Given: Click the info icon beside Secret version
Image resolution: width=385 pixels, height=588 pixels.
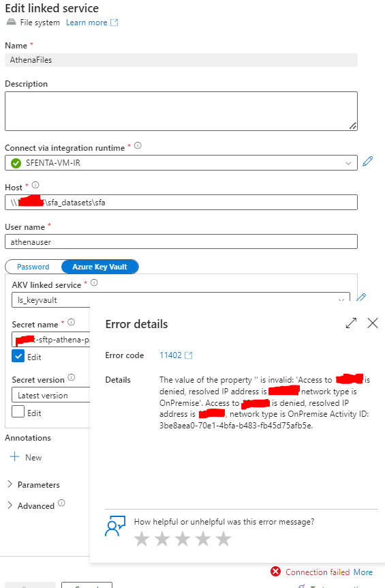Looking at the screenshot, I should (71, 377).
